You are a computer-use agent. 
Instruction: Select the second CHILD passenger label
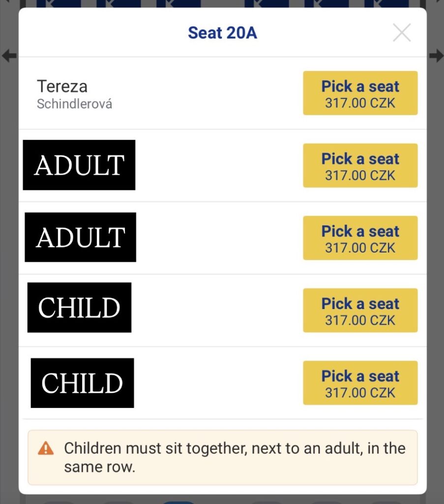coord(82,383)
